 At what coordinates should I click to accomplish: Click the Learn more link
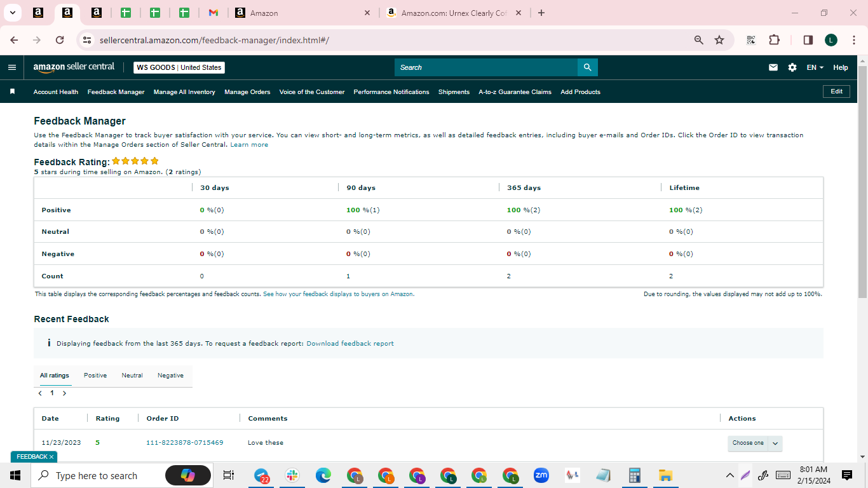click(x=249, y=145)
